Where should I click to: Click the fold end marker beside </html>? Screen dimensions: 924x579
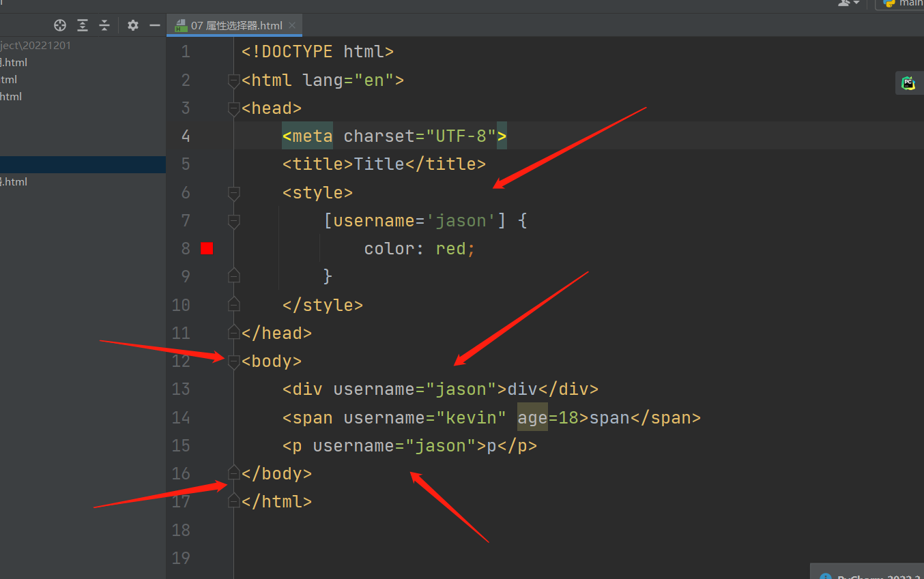(234, 501)
